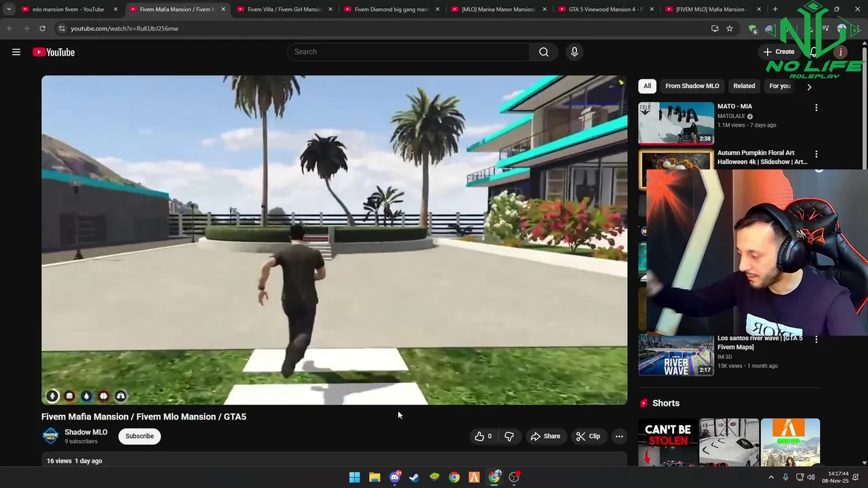The height and width of the screenshot is (488, 868).
Task: Switch to the Fivem Diamond big gang tab
Action: 391,9
